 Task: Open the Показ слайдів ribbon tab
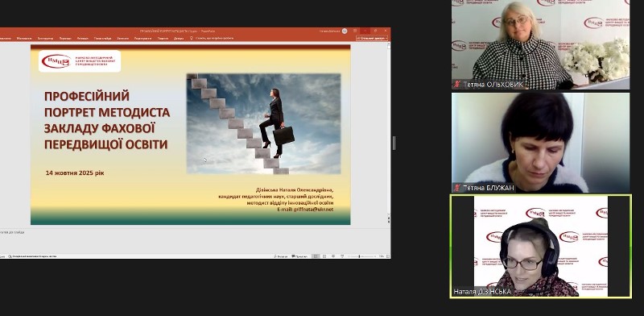[x=102, y=38]
